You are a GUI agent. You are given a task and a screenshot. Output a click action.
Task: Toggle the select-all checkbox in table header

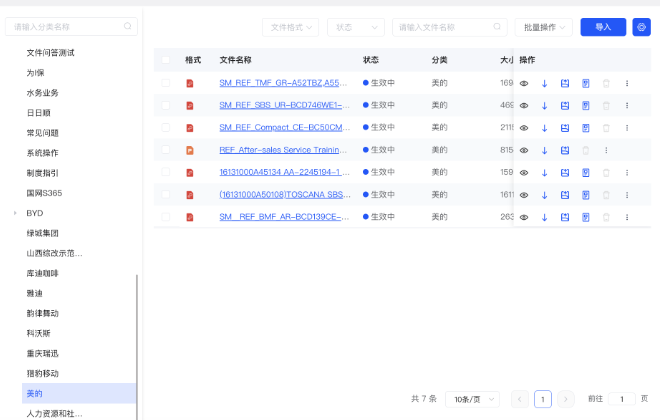[x=166, y=60]
